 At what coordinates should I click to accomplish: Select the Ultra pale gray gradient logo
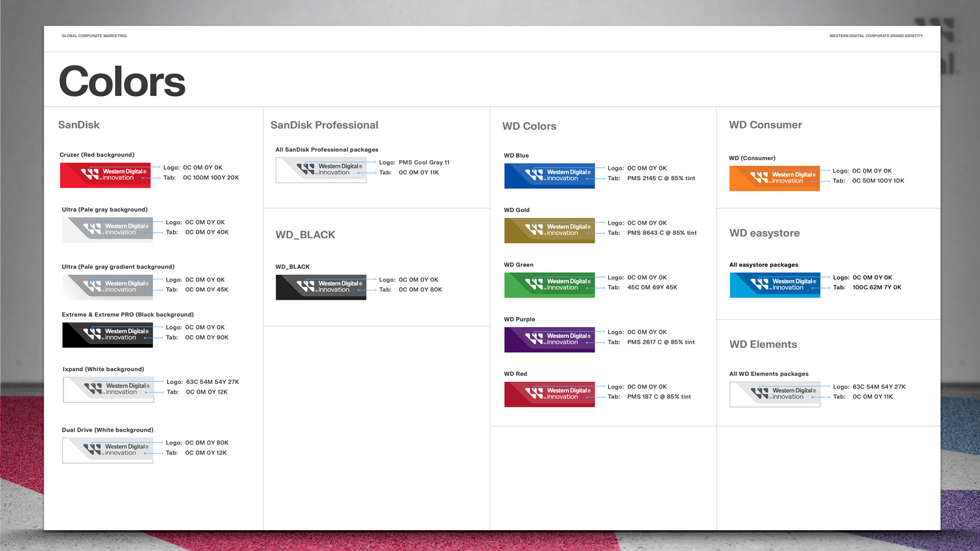pos(108,287)
